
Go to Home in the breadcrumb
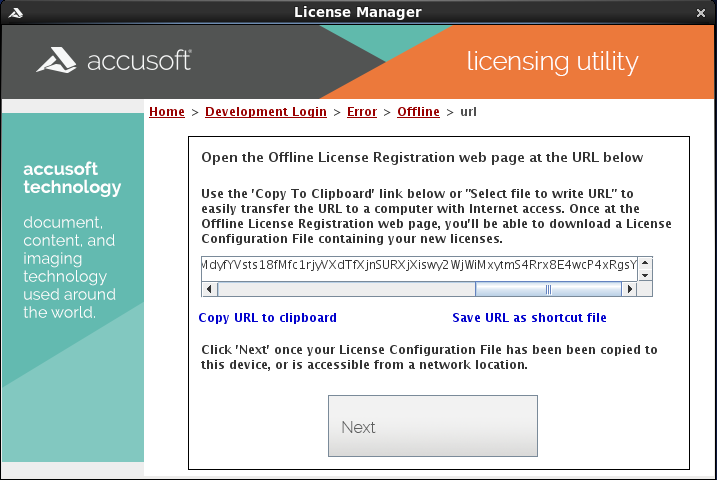[x=167, y=112]
